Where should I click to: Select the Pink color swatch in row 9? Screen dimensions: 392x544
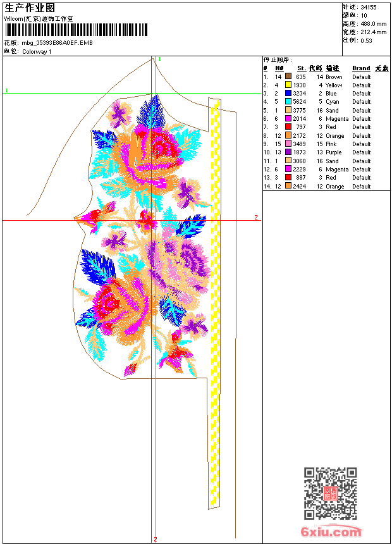tap(288, 144)
